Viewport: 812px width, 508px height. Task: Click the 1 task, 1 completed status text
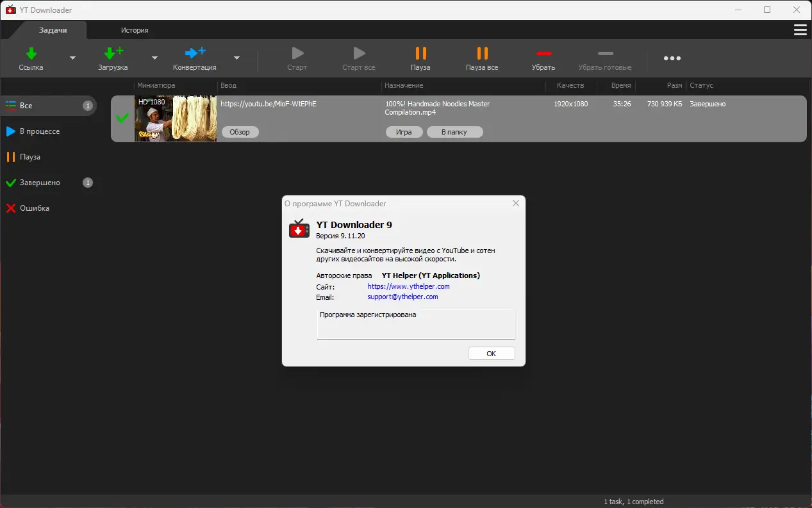[633, 502]
